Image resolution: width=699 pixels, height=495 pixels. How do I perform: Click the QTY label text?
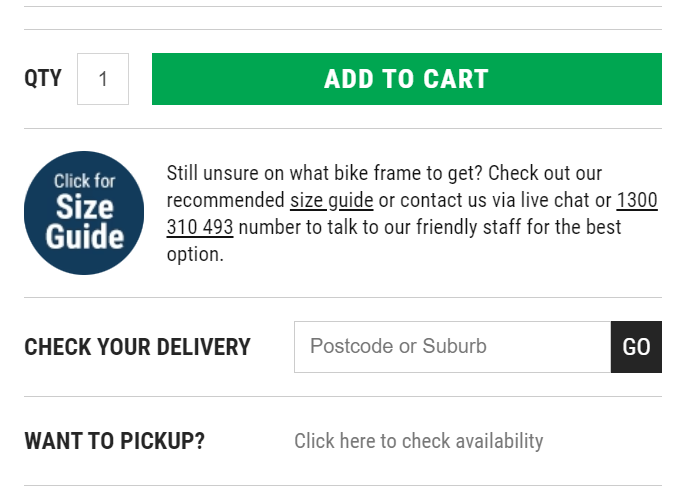tap(43, 78)
